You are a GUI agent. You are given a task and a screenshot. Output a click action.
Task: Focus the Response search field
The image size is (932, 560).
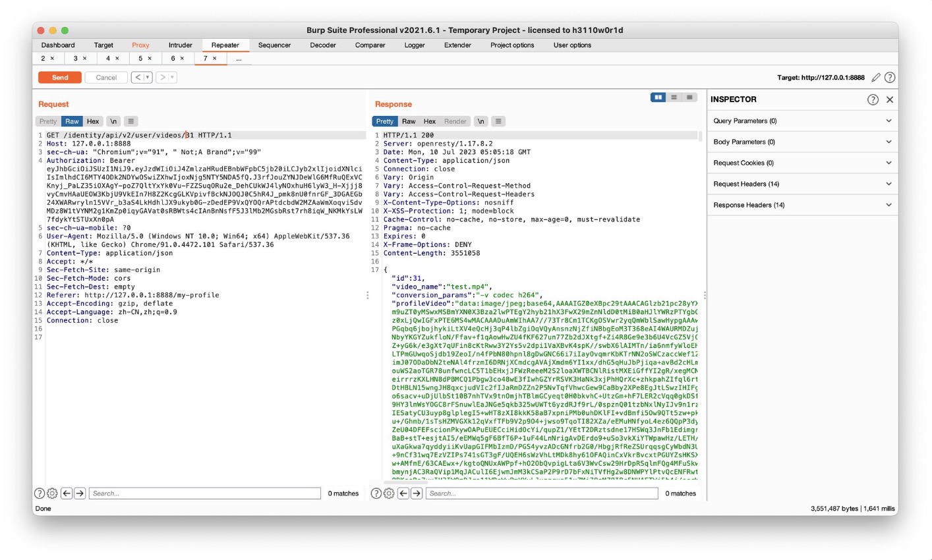(x=542, y=493)
